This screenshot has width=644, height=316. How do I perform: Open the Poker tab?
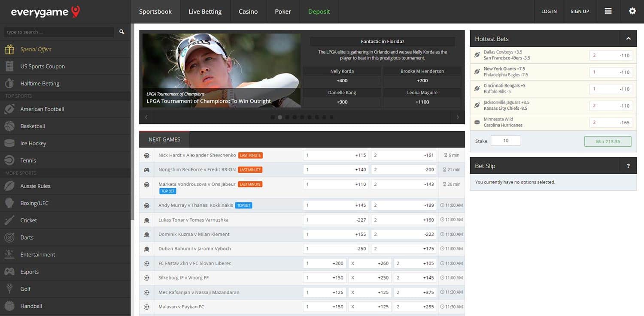pos(283,12)
